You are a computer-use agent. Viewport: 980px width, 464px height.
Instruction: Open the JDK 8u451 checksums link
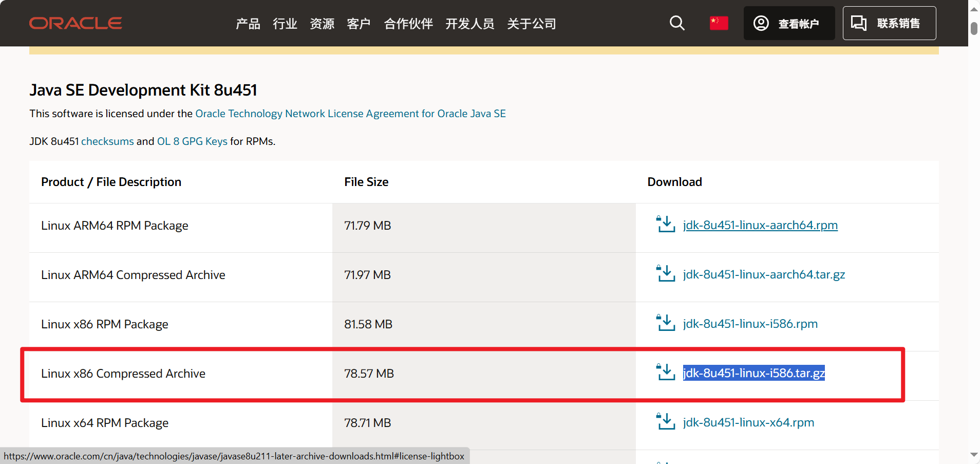(107, 141)
